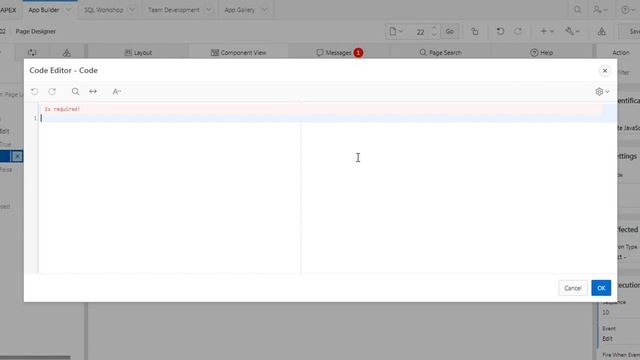Click the Sequence value 10
The image size is (640, 360).
point(605,312)
